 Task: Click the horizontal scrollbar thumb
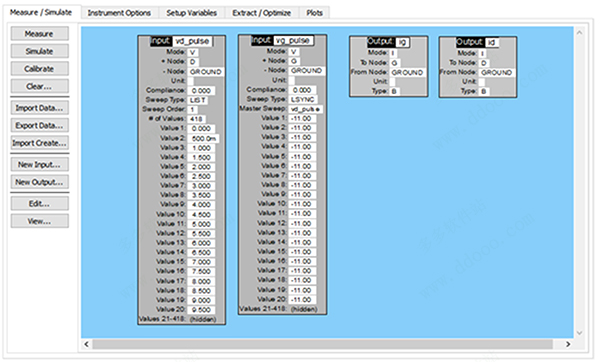tap(323, 344)
